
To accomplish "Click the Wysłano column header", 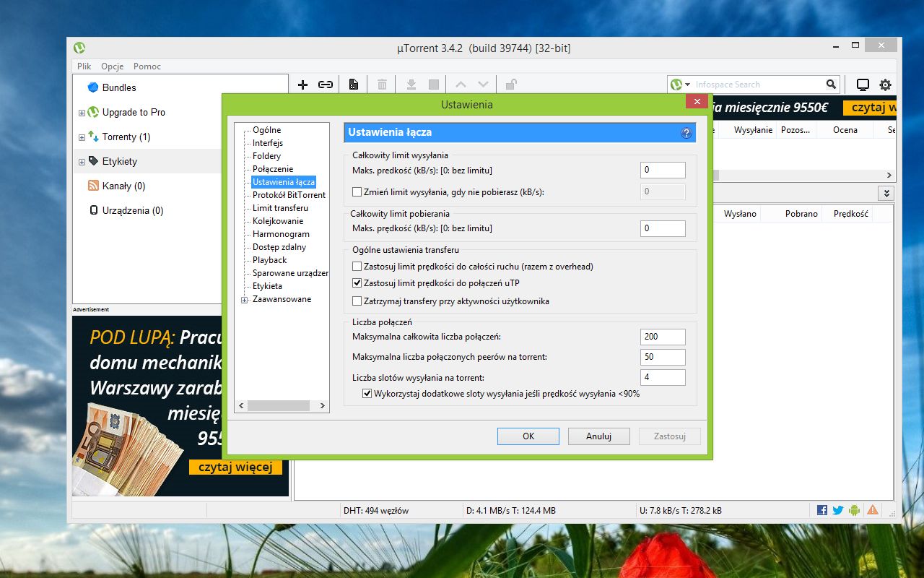I will pos(741,214).
